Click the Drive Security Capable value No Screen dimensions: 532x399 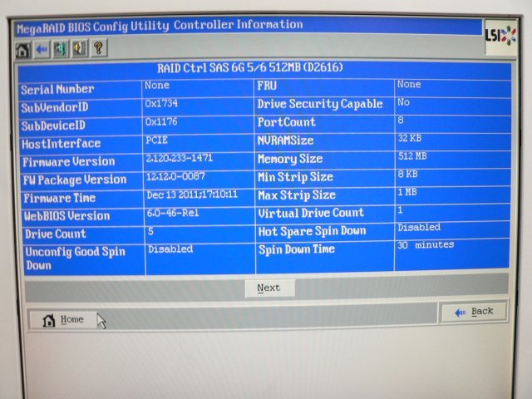403,102
